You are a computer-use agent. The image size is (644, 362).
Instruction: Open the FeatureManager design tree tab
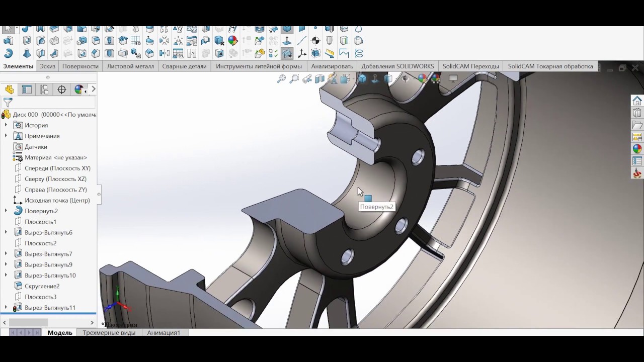pos(10,89)
